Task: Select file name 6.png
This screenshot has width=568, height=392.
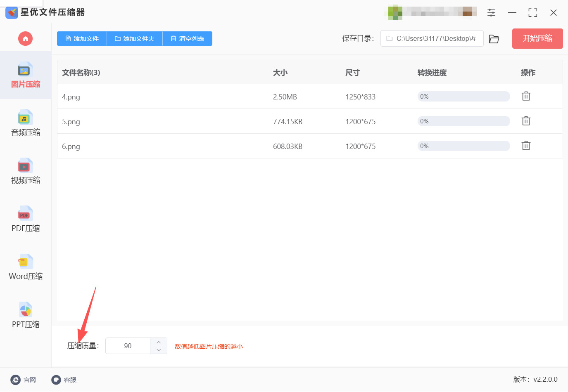Action: (71, 146)
